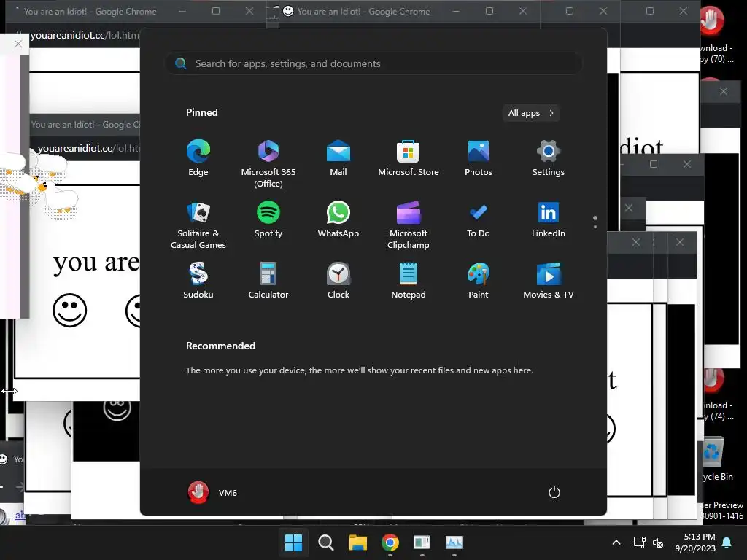This screenshot has width=747, height=560.
Task: Open Solitaire & Casual Games
Action: pyautogui.click(x=198, y=225)
